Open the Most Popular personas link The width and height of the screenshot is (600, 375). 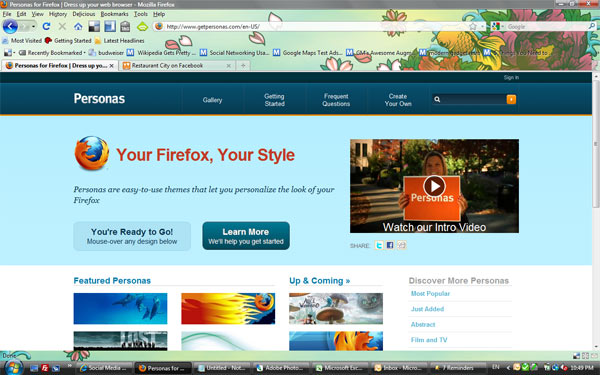pos(430,293)
